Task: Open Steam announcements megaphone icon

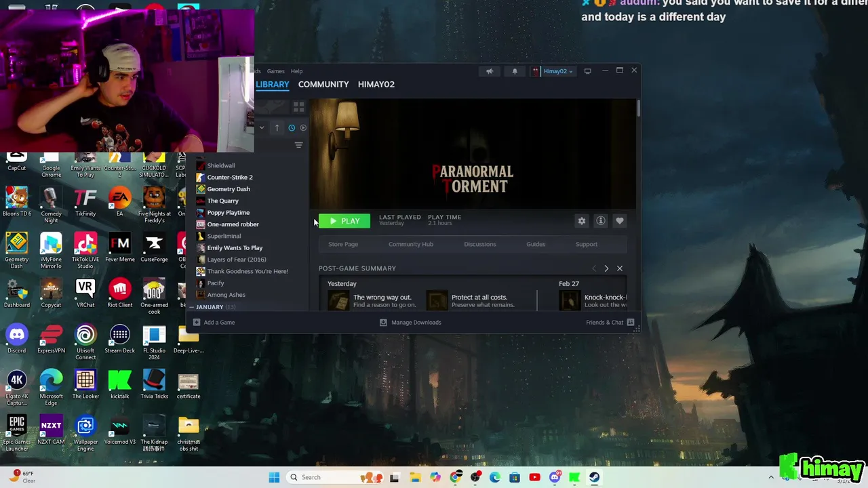Action: click(490, 71)
